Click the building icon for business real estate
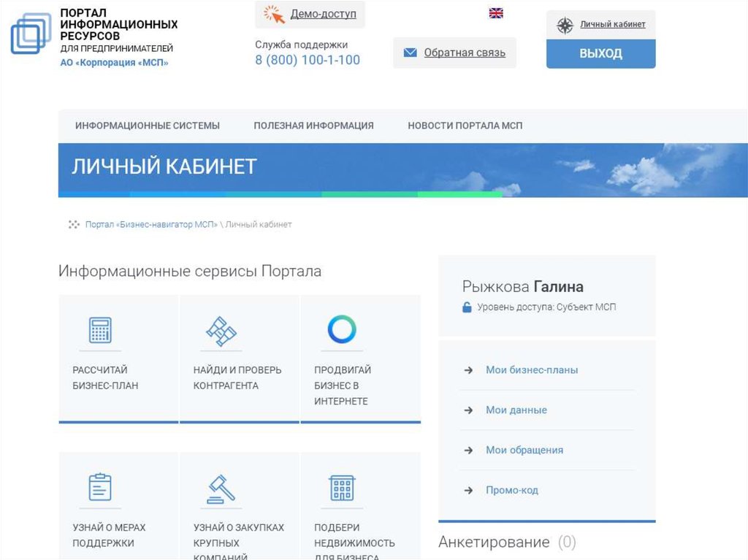Viewport: 748px width, 560px height. pyautogui.click(x=341, y=487)
